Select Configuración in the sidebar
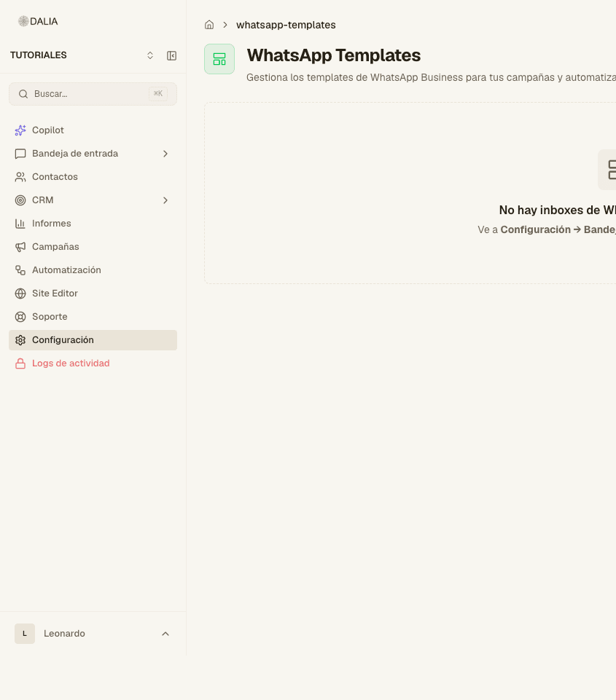616x700 pixels. pos(93,340)
